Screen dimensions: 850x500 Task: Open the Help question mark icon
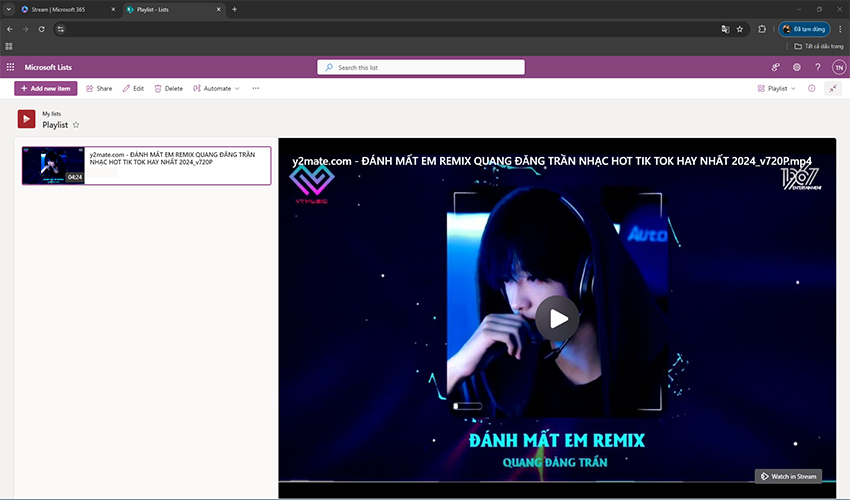pyautogui.click(x=817, y=67)
